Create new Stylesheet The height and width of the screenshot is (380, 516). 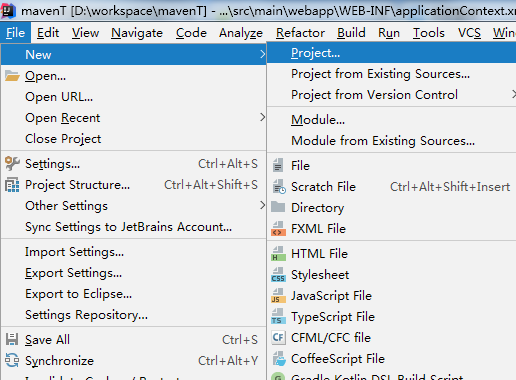click(392, 275)
